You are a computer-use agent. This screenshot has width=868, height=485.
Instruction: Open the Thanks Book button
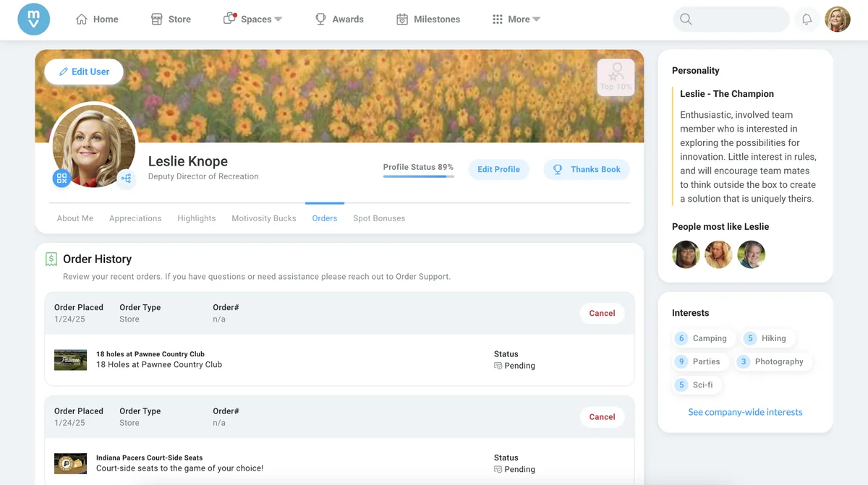(x=587, y=169)
